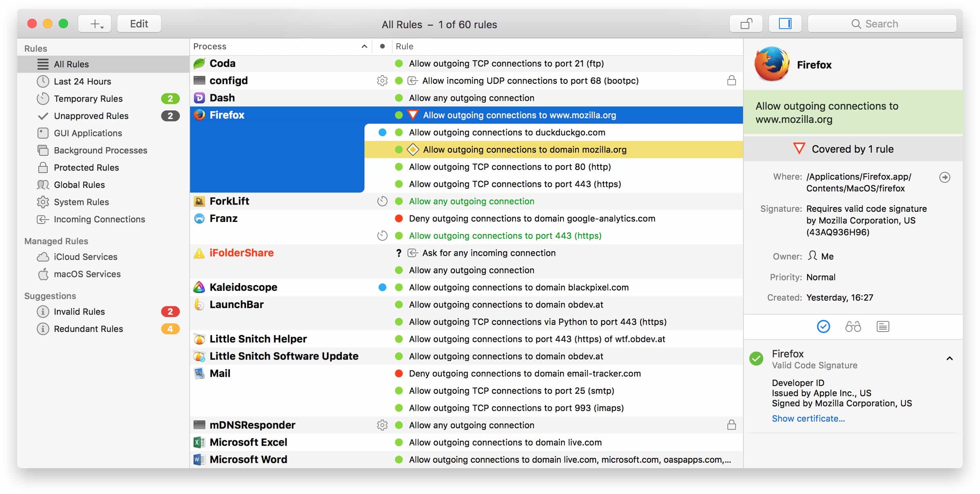Click the blue checkmark rule details icon
This screenshot has height=494, width=980.
(823, 326)
